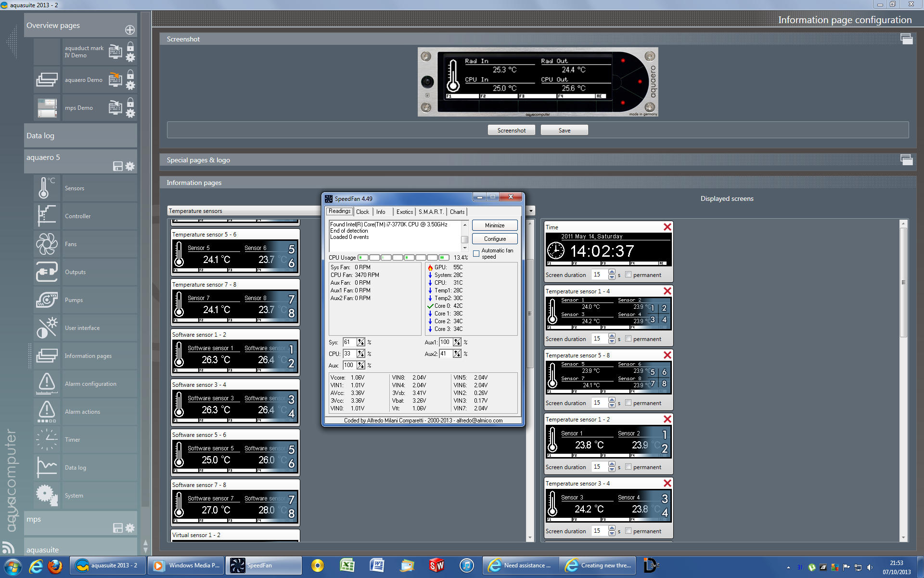924x578 pixels.
Task: Switch to SpeedFan Clock tab
Action: coord(362,212)
